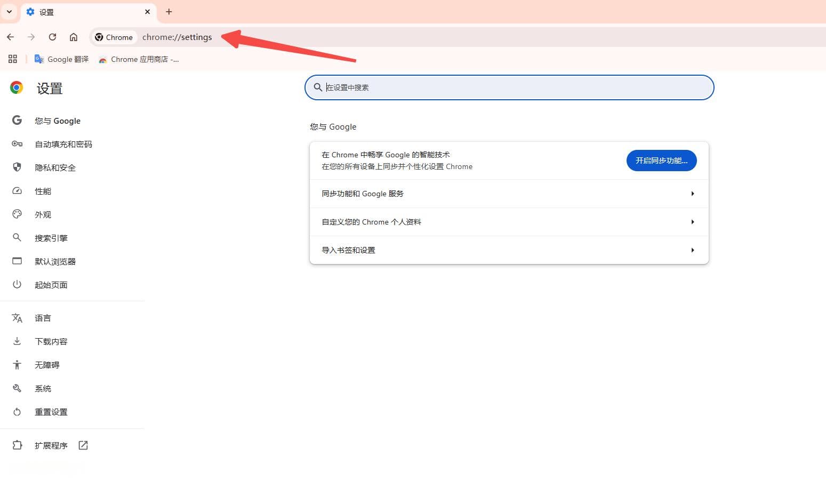Click the reset icon for 重置设置
826x504 pixels.
click(17, 412)
